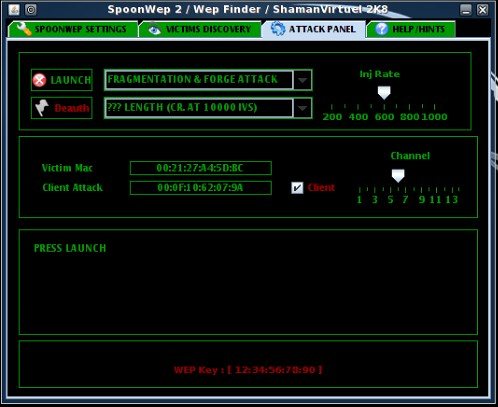This screenshot has height=407, width=498.
Task: Open the ??? Length IVS dropdown arrow
Action: 302,108
